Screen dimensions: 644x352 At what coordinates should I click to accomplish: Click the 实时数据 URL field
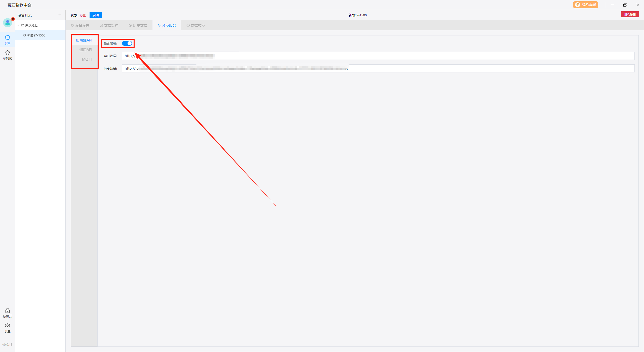point(377,56)
